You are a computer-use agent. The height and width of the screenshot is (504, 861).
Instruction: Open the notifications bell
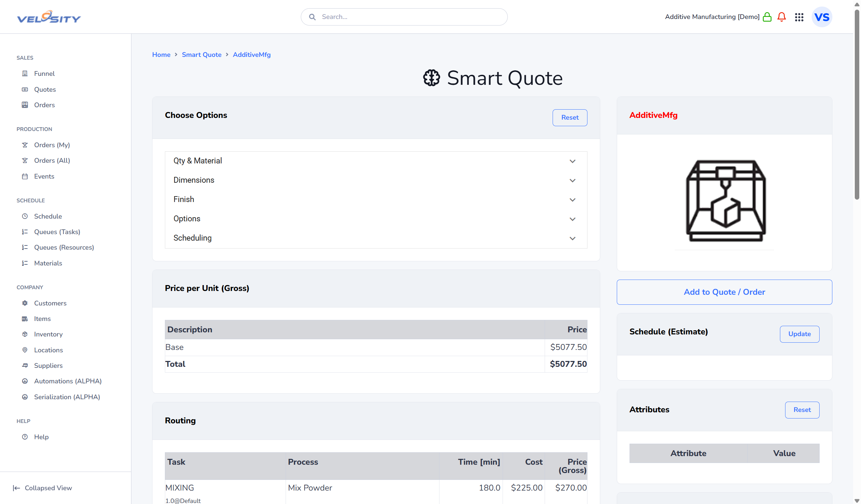pyautogui.click(x=782, y=17)
